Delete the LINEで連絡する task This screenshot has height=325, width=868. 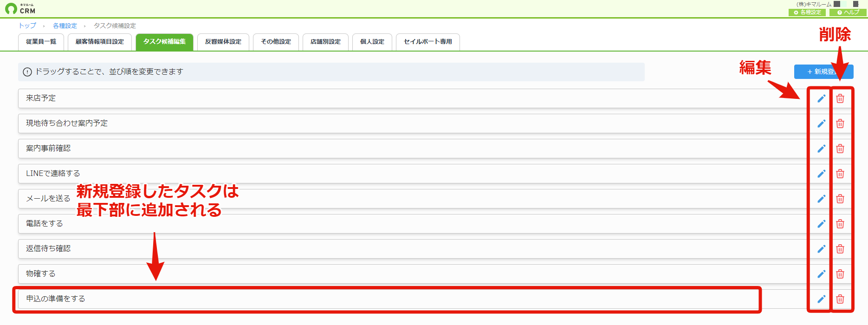840,174
